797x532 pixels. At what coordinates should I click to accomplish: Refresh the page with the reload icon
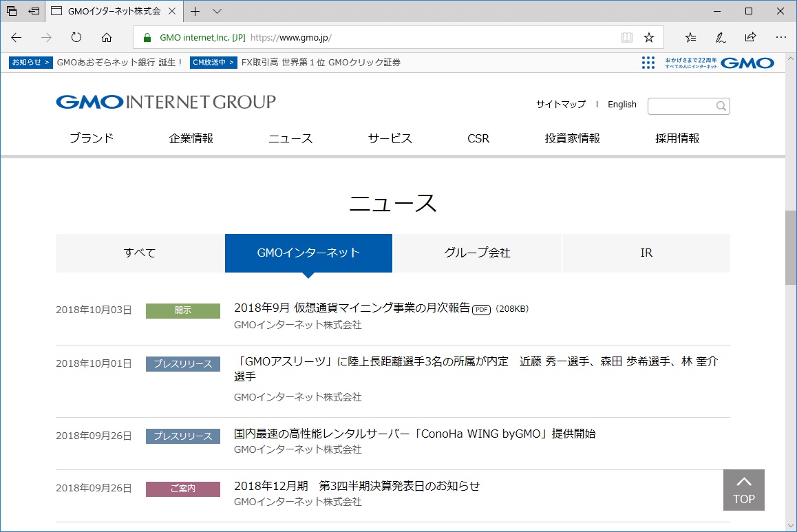click(x=76, y=38)
